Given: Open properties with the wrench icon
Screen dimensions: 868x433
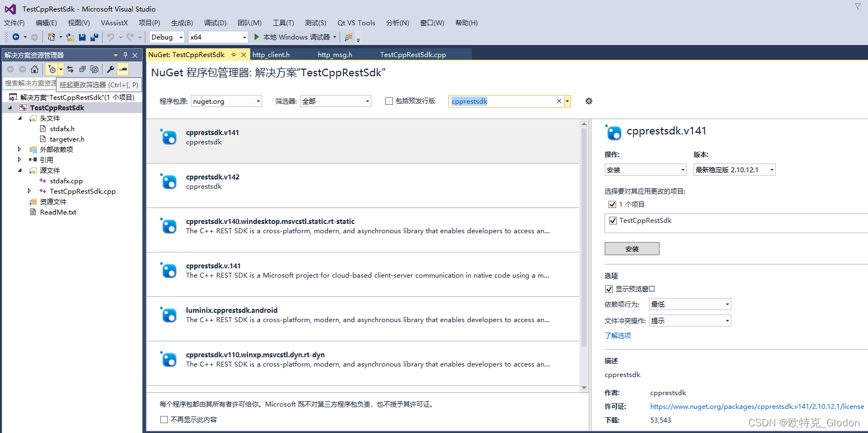Looking at the screenshot, I should tap(110, 69).
